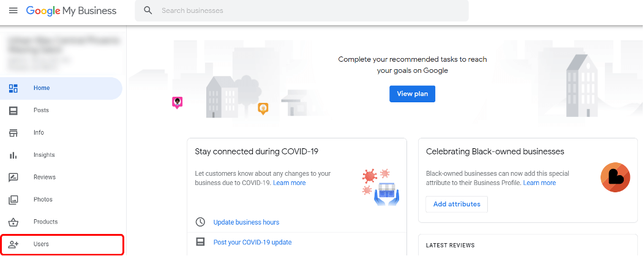This screenshot has width=644, height=256.
Task: Click the View plan button
Action: pos(413,94)
